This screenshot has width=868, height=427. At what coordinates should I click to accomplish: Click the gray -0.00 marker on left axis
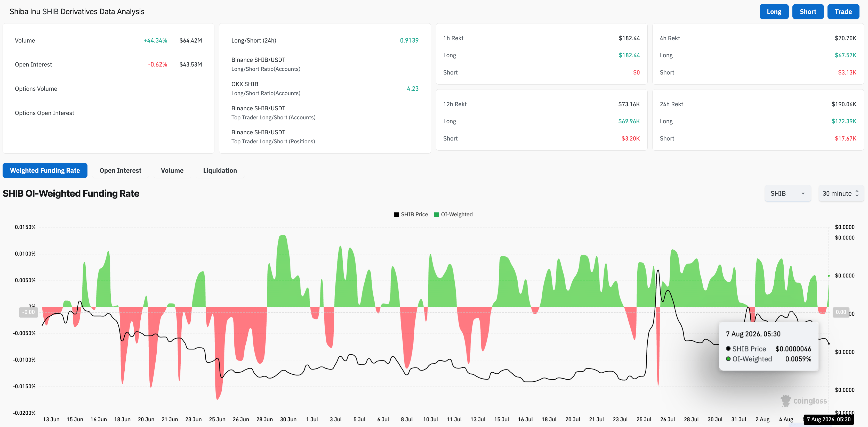click(x=28, y=312)
